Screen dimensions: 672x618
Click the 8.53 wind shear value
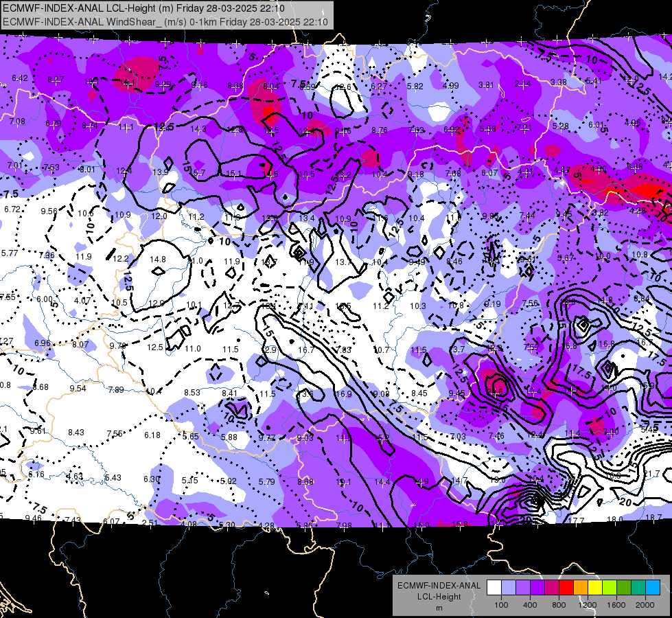192,392
